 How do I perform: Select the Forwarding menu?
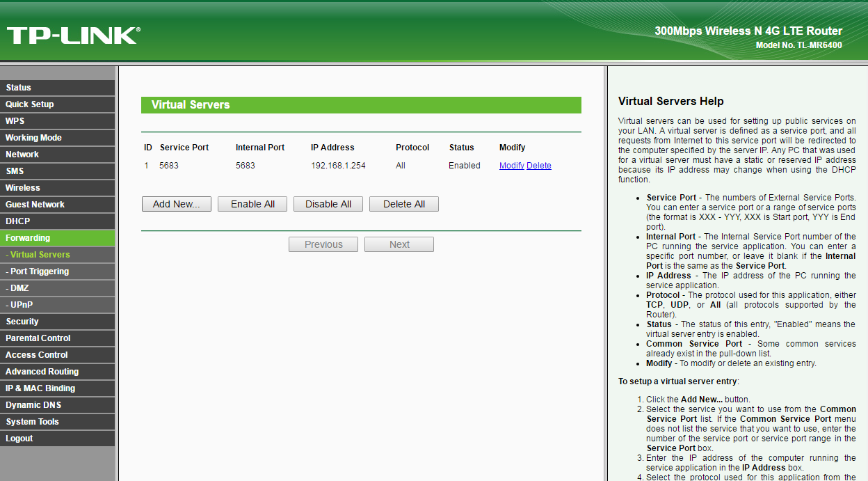pos(58,238)
